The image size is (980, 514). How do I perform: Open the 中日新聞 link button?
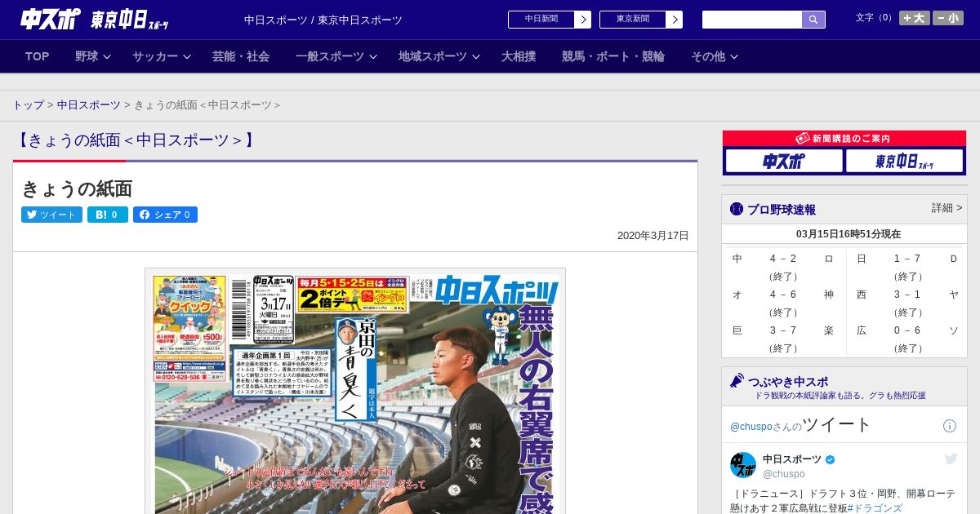[541, 20]
